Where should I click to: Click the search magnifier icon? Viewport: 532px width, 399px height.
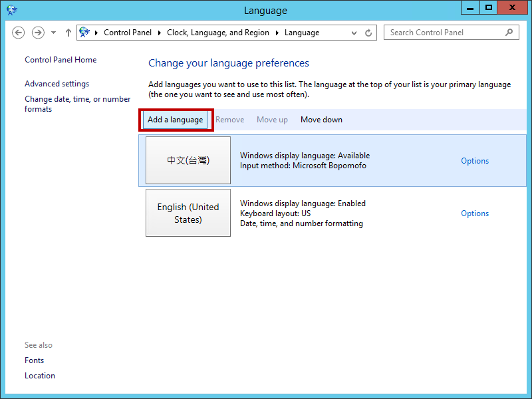[x=509, y=33]
